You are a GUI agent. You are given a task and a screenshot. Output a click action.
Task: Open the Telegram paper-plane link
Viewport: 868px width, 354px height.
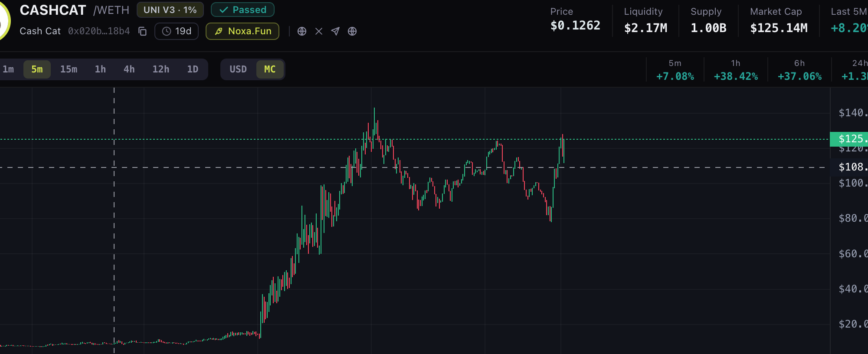[335, 31]
